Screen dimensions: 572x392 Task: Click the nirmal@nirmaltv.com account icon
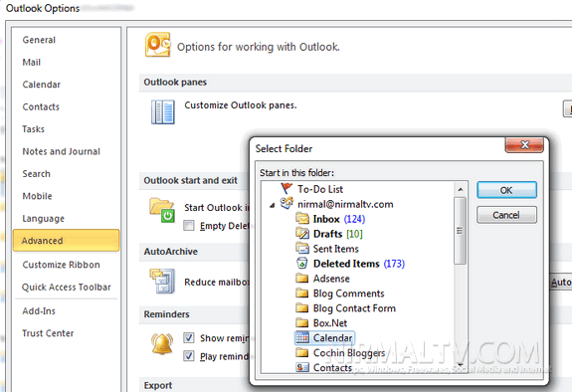286,204
